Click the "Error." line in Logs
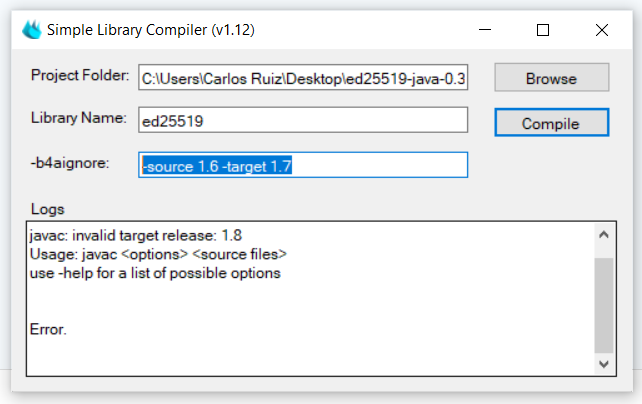 [49, 328]
